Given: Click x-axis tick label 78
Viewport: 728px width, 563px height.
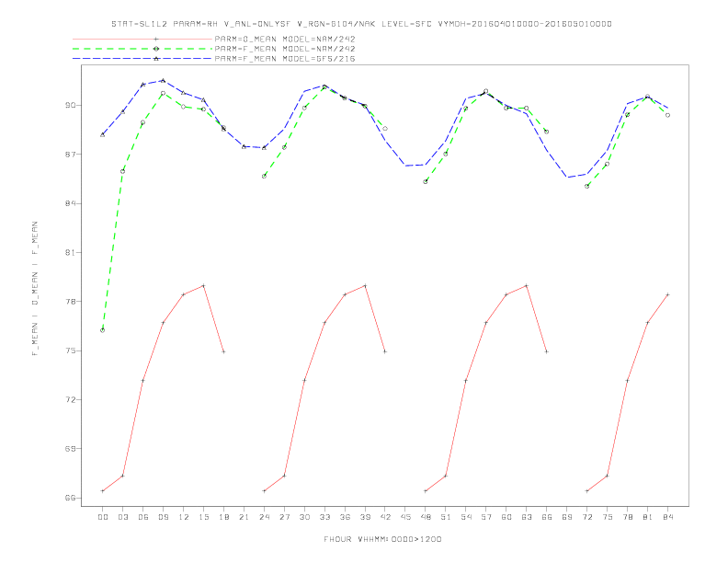Looking at the screenshot, I should point(628,517).
